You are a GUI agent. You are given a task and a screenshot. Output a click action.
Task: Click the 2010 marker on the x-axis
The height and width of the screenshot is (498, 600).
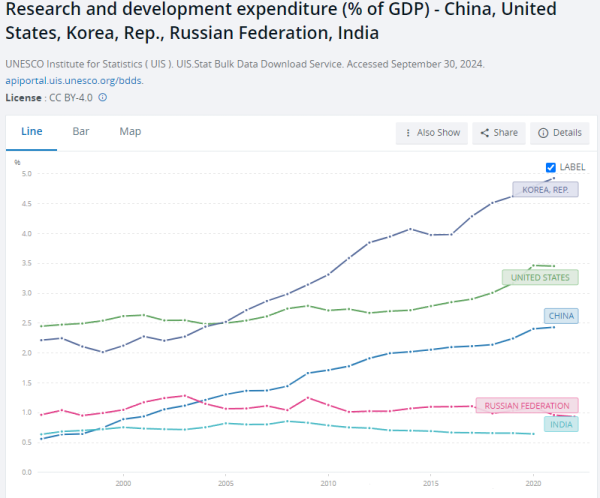(328, 481)
